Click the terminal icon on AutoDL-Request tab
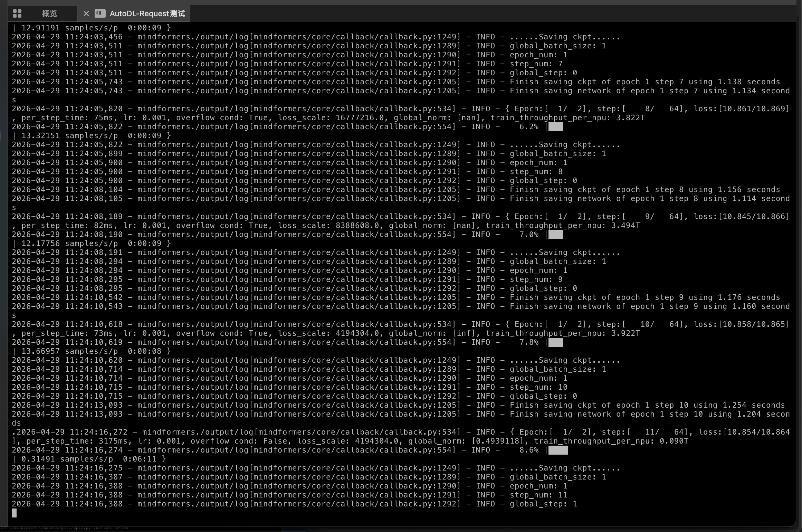802x532 pixels. tap(100, 13)
